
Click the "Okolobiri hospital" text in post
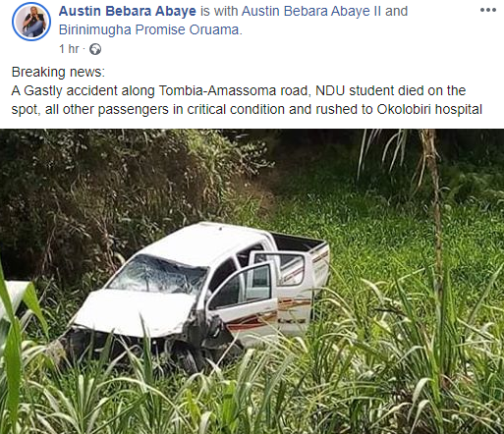tap(429, 109)
